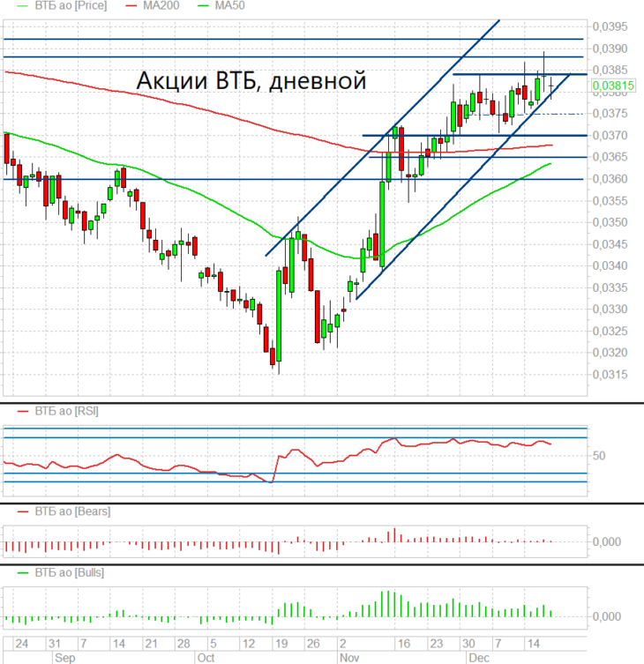The height and width of the screenshot is (664, 644).
Task: Click the 0,0350 price axis label
Action: tap(610, 222)
